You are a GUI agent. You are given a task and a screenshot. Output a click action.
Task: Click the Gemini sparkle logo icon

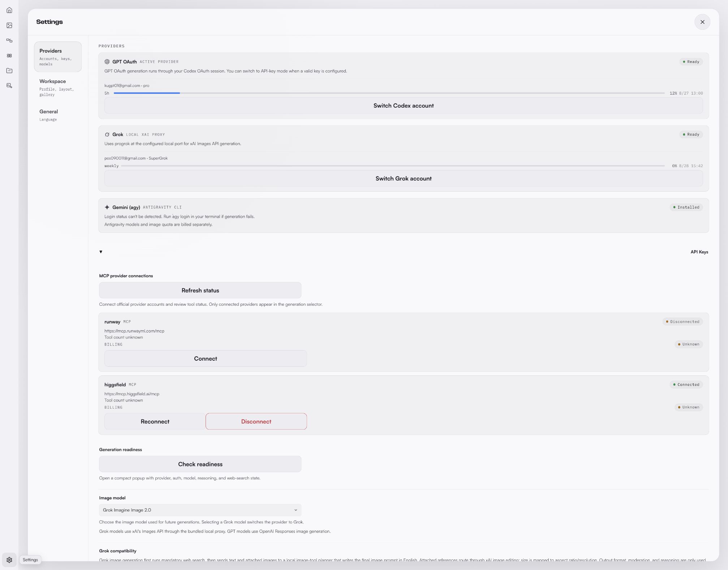coord(107,207)
